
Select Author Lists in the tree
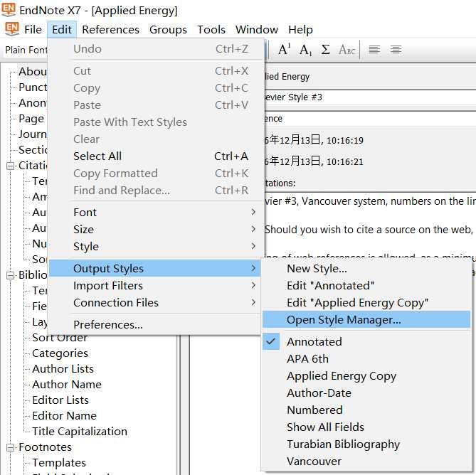pos(63,369)
